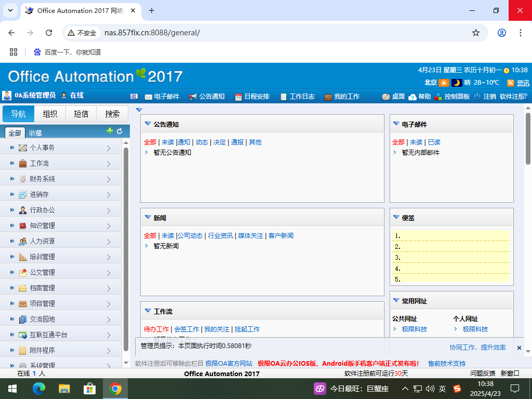Click the 行政办公 person icon in sidebar
The height and width of the screenshot is (399, 532).
click(23, 210)
